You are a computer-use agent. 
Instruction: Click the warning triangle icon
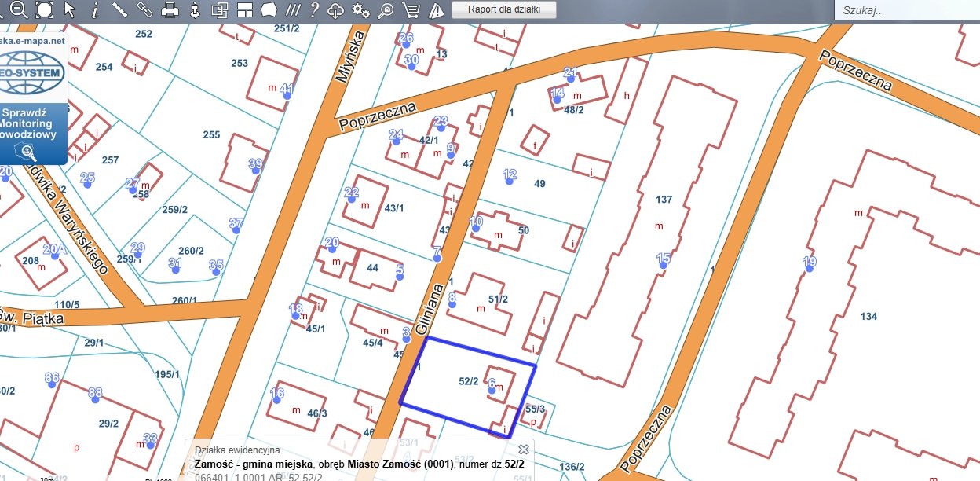pos(435,10)
